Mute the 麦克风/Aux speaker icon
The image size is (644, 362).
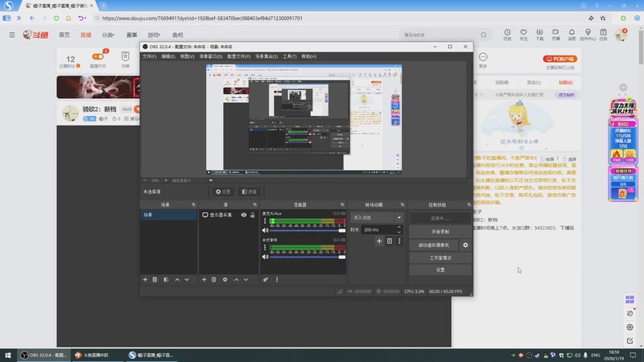265,231
